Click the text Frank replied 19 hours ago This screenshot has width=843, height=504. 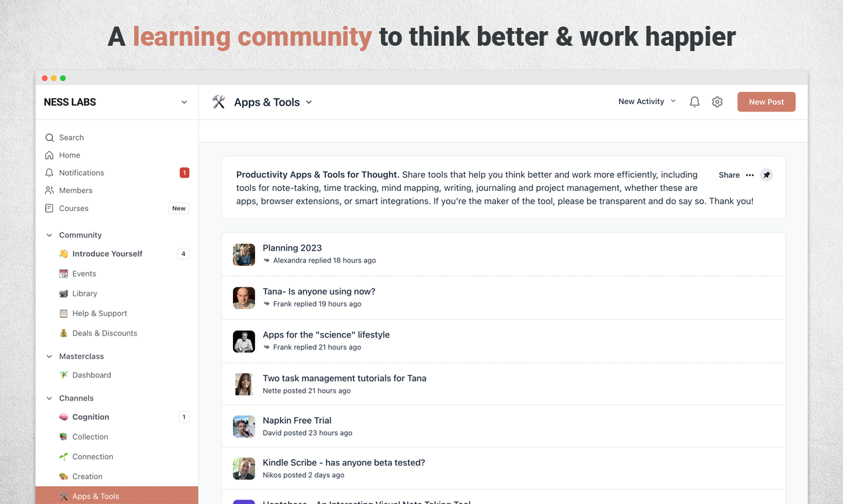click(x=317, y=304)
